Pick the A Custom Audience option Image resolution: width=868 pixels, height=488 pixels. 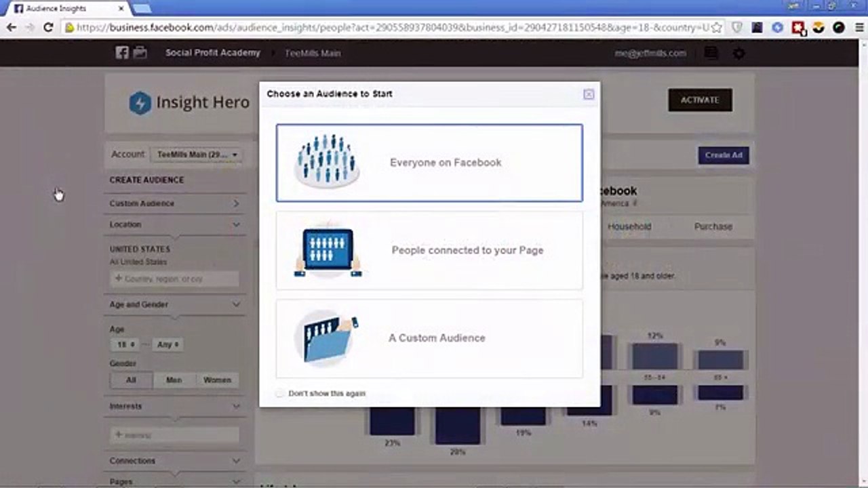coord(429,338)
